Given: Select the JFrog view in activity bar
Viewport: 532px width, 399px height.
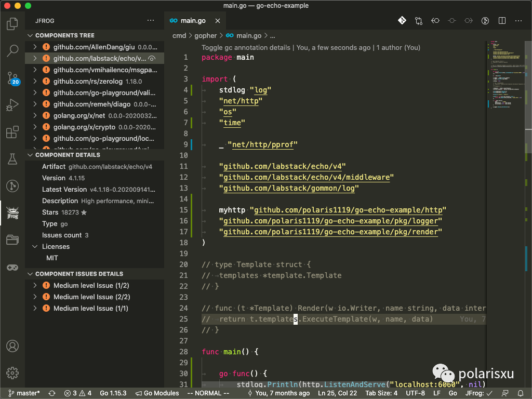Looking at the screenshot, I should 12,212.
